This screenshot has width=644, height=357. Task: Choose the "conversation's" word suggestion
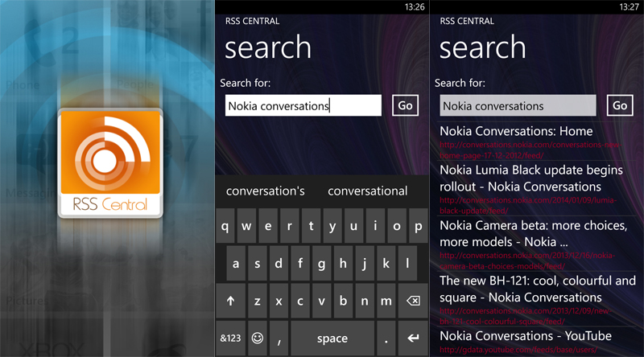pyautogui.click(x=266, y=191)
